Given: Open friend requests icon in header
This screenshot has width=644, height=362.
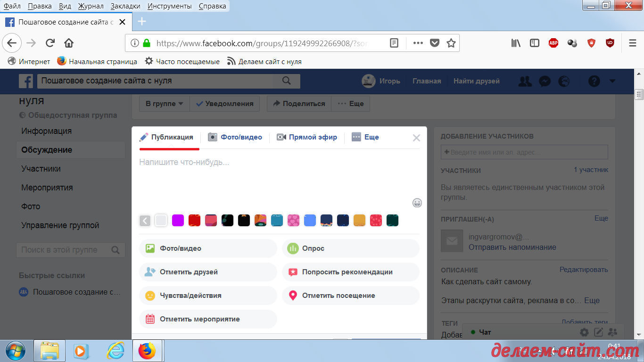Looking at the screenshot, I should pyautogui.click(x=524, y=81).
